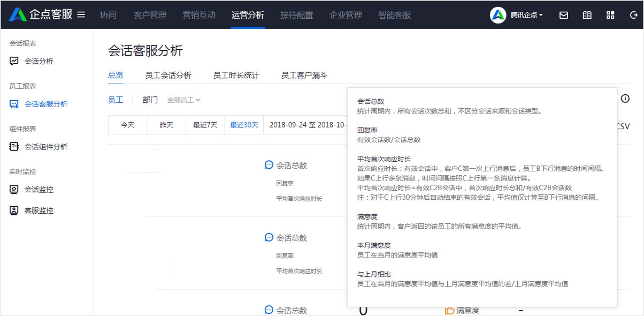Switch to the 员工会话分析 tab
Viewport: 644px width, 316px height.
[x=168, y=76]
